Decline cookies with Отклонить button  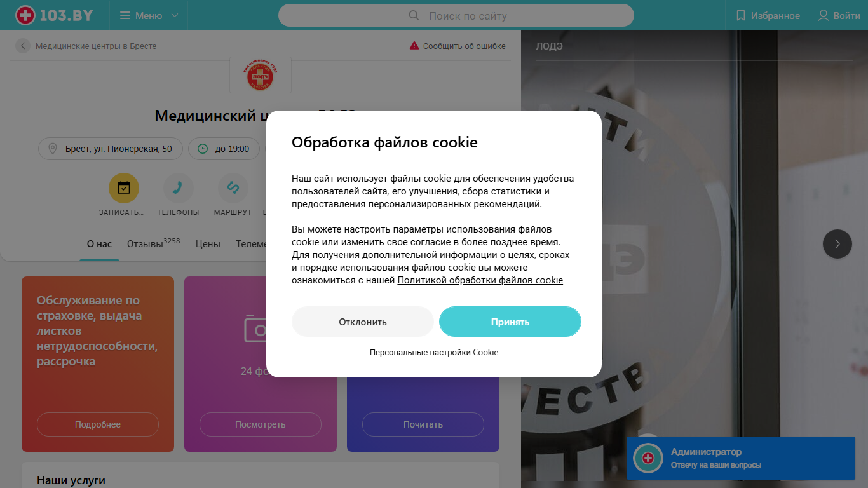pos(363,322)
